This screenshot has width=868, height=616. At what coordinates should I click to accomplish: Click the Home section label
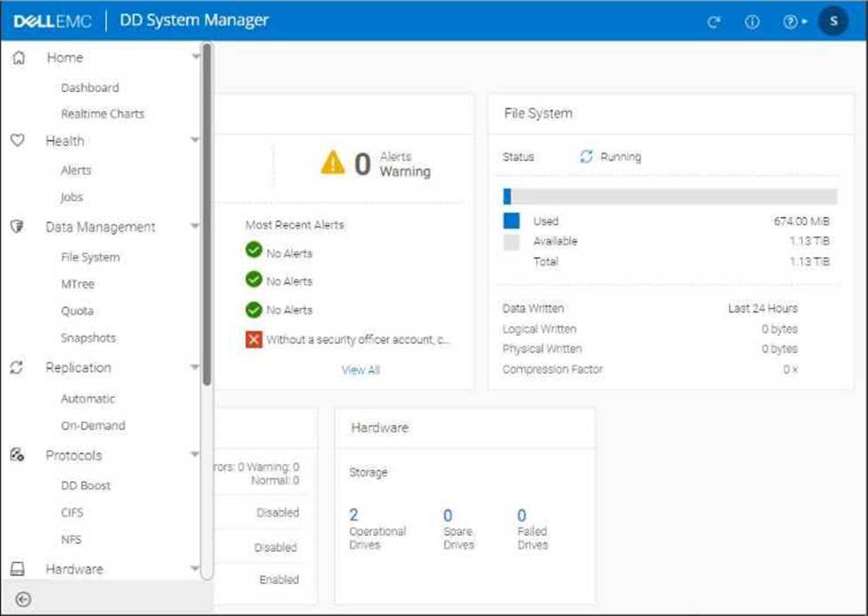pos(65,58)
